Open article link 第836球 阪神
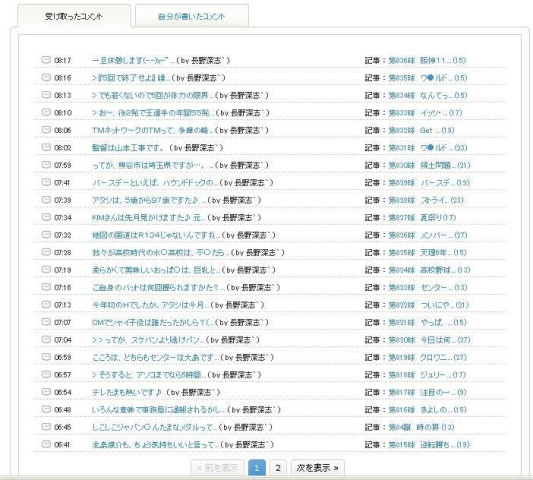This screenshot has height=480, width=533. (x=427, y=61)
